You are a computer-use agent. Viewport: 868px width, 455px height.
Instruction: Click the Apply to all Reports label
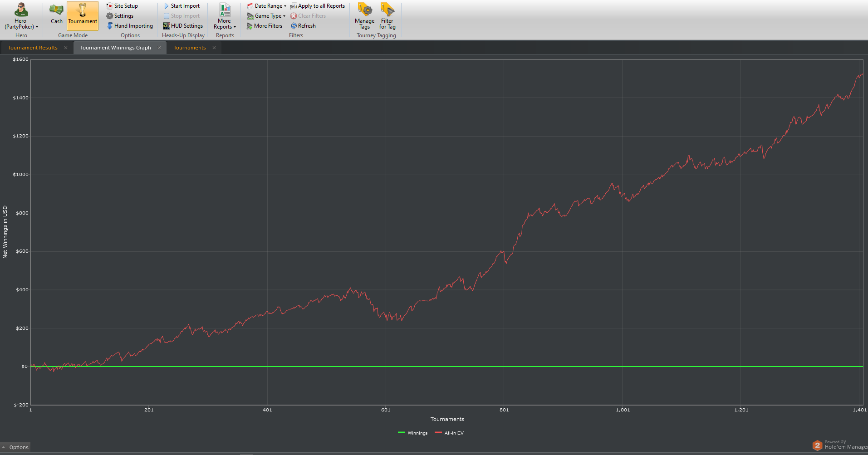click(321, 6)
